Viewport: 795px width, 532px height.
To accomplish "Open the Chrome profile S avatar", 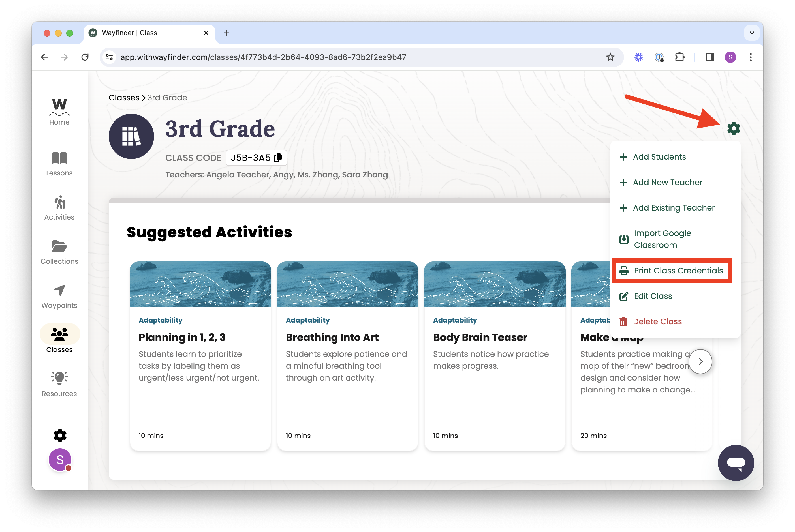I will coord(730,57).
